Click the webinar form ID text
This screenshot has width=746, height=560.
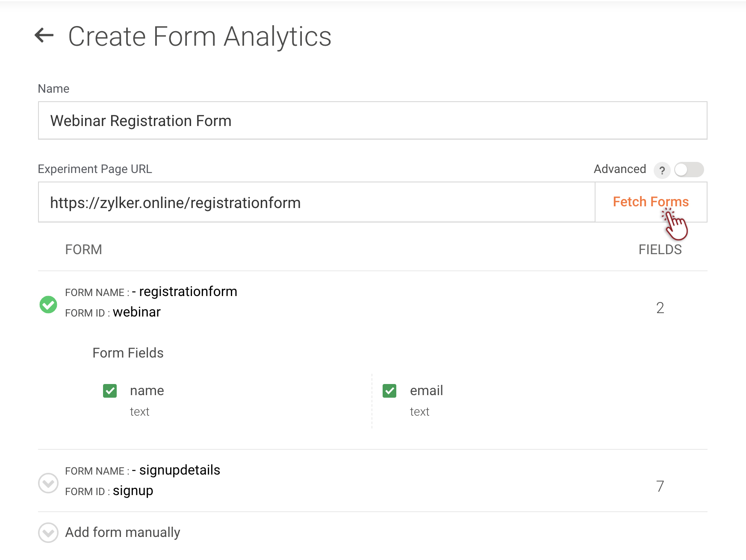137,312
